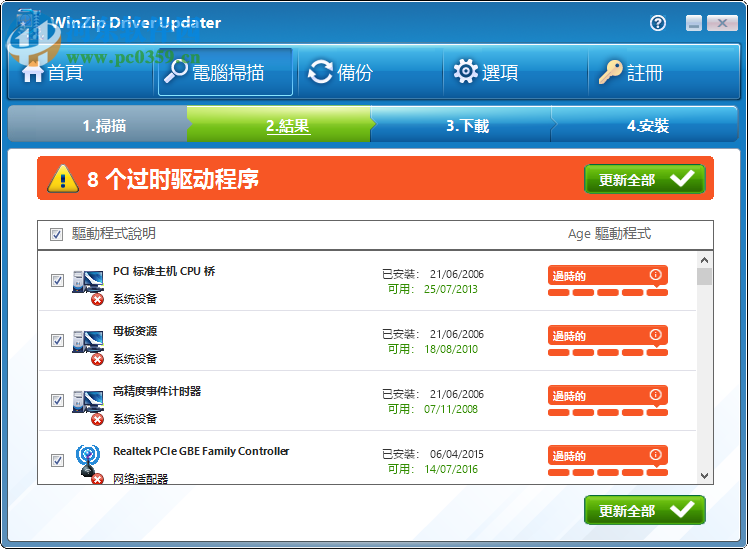The height and width of the screenshot is (549, 748).
Task: Click the '8 个过时驱动程序' banner text
Action: [173, 179]
